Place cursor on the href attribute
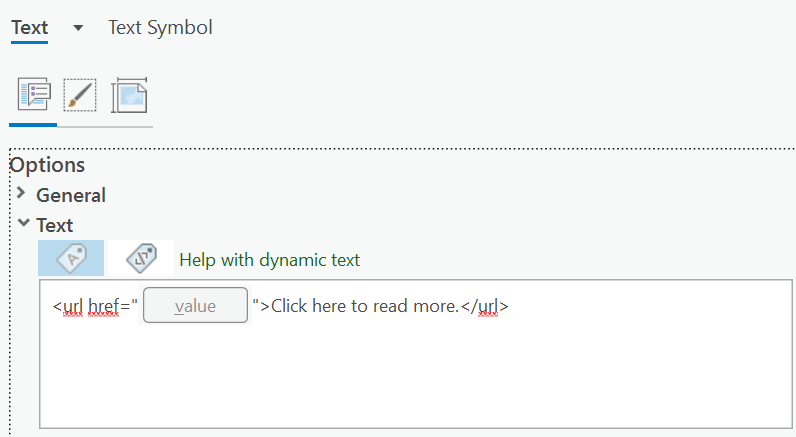Image resolution: width=796 pixels, height=437 pixels. click(103, 306)
